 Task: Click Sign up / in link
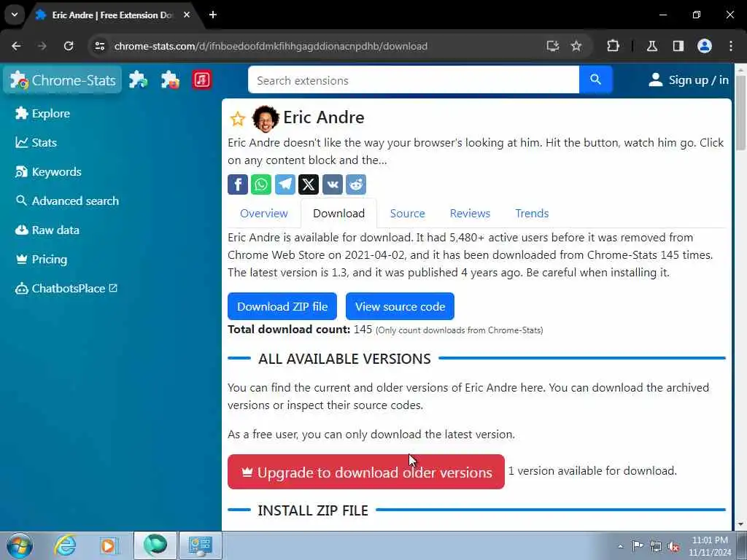[x=689, y=80]
